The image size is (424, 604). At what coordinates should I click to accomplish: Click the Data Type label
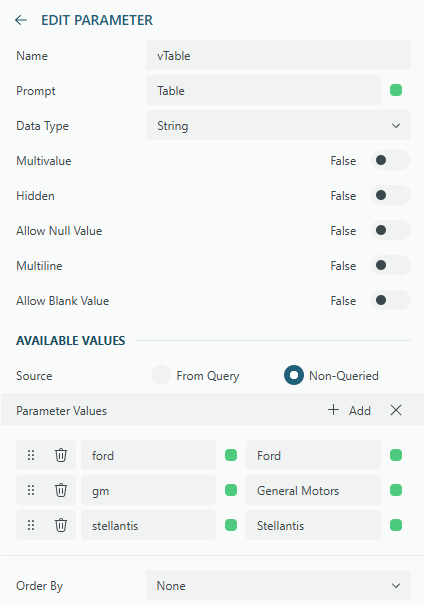point(42,126)
